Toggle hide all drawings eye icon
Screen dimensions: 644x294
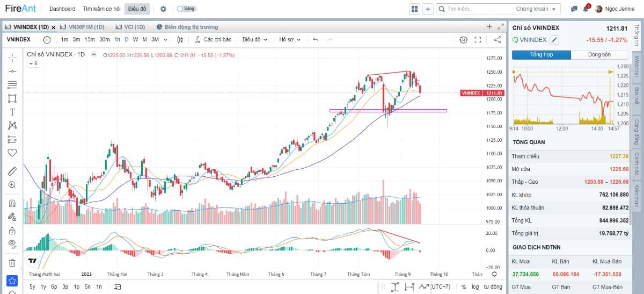12,244
